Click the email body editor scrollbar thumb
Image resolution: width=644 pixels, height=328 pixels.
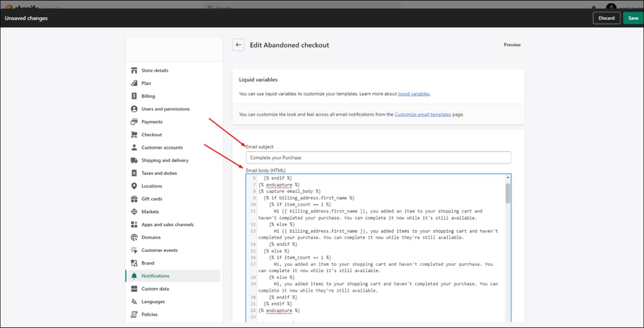(508, 192)
